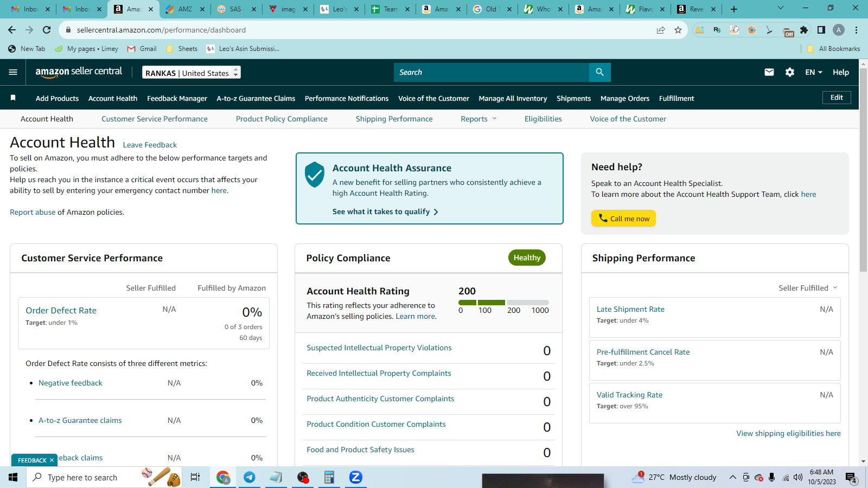The width and height of the screenshot is (868, 488).
Task: Open the RANKAS | United States marketplace selector
Action: pos(192,73)
